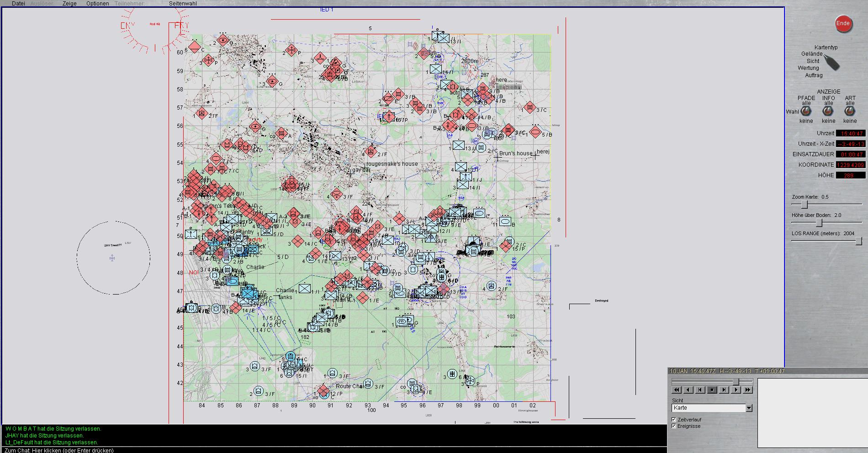Open the Sicht dropdown arrow

click(x=749, y=408)
